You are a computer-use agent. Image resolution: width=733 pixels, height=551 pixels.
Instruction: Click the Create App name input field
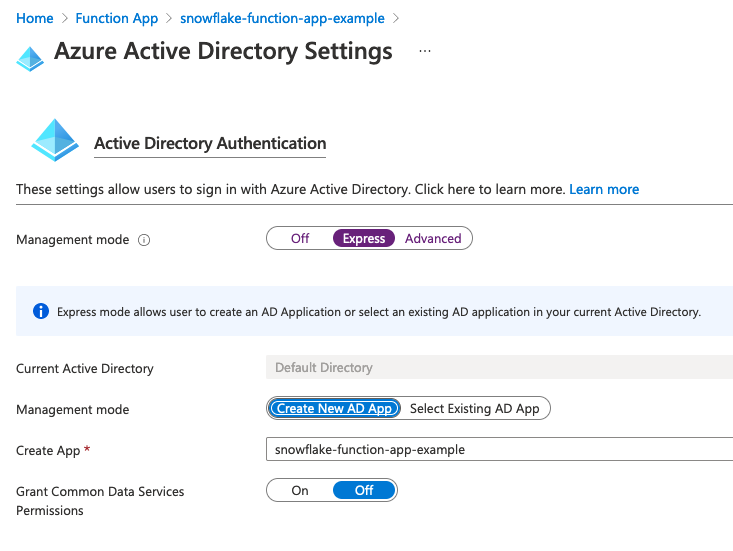498,450
